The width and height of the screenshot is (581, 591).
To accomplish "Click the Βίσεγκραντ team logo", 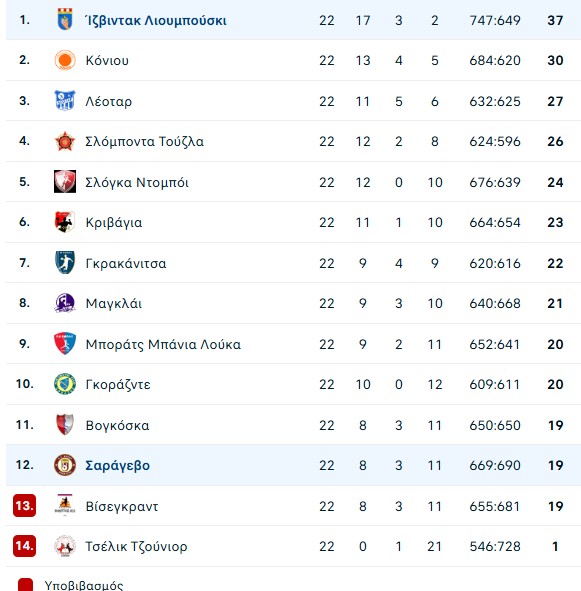I will tap(65, 505).
